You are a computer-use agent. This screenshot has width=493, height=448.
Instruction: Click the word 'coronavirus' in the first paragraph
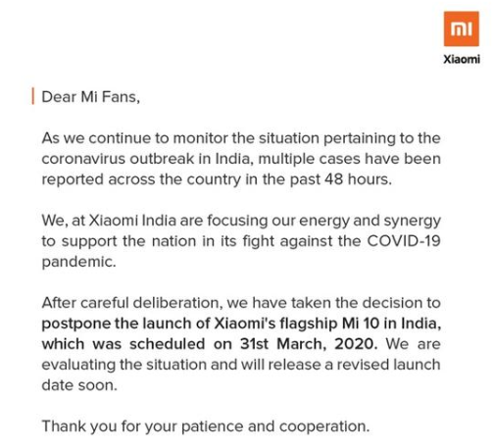pyautogui.click(x=83, y=159)
